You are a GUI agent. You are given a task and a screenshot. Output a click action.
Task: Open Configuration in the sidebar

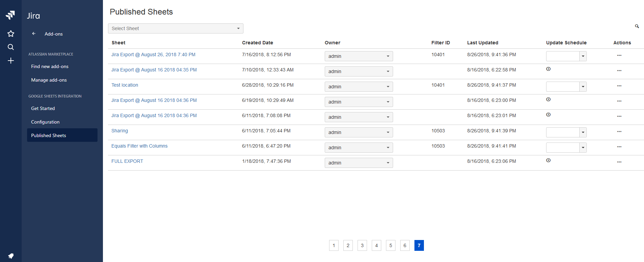[x=45, y=122]
